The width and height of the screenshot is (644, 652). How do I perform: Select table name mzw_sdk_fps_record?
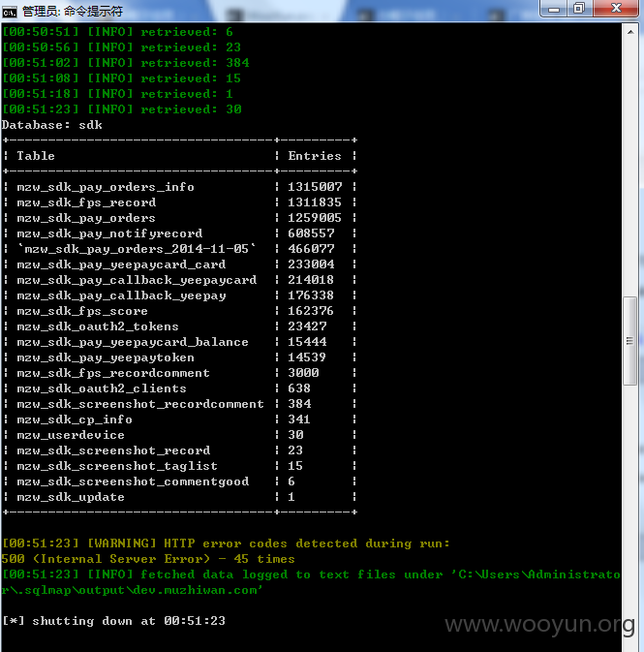[x=86, y=202]
